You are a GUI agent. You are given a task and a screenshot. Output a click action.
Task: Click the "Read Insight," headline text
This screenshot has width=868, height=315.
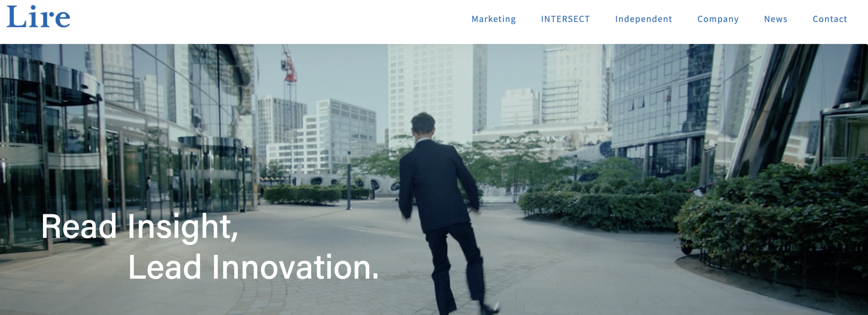pos(139,227)
